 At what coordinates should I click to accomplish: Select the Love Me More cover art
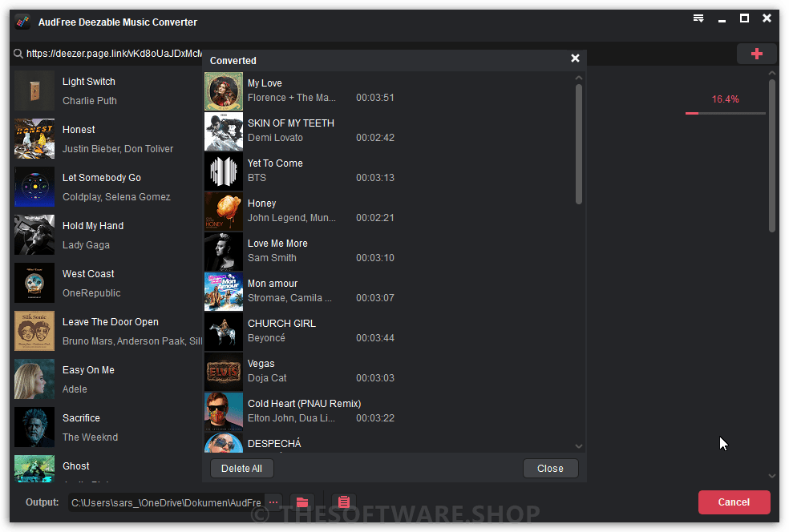click(224, 252)
